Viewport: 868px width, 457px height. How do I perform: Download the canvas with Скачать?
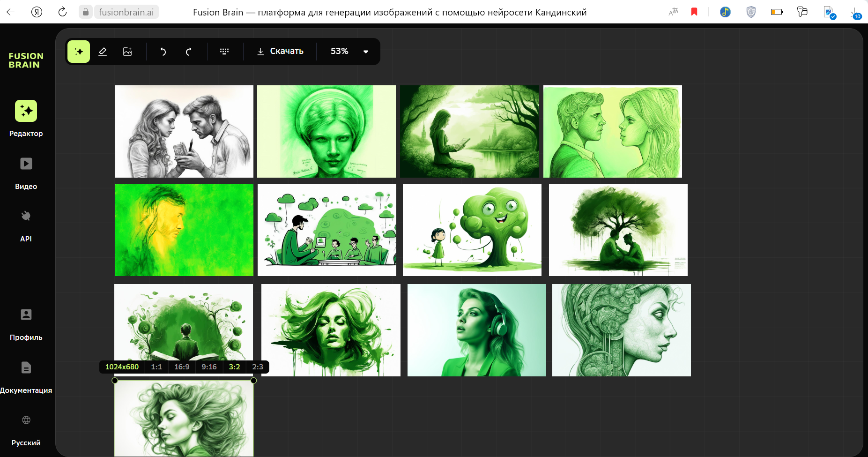(x=280, y=51)
